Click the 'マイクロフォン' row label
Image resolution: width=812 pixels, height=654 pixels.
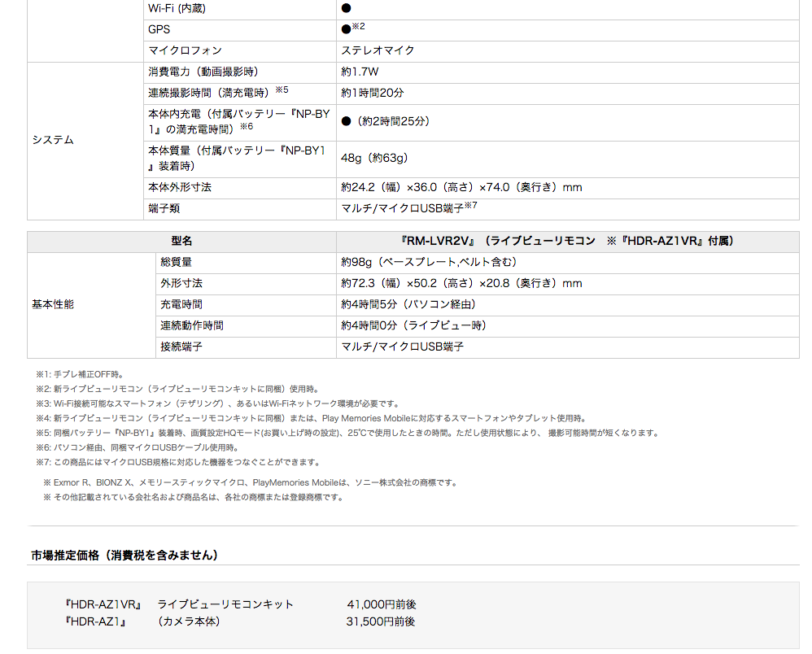point(185,50)
